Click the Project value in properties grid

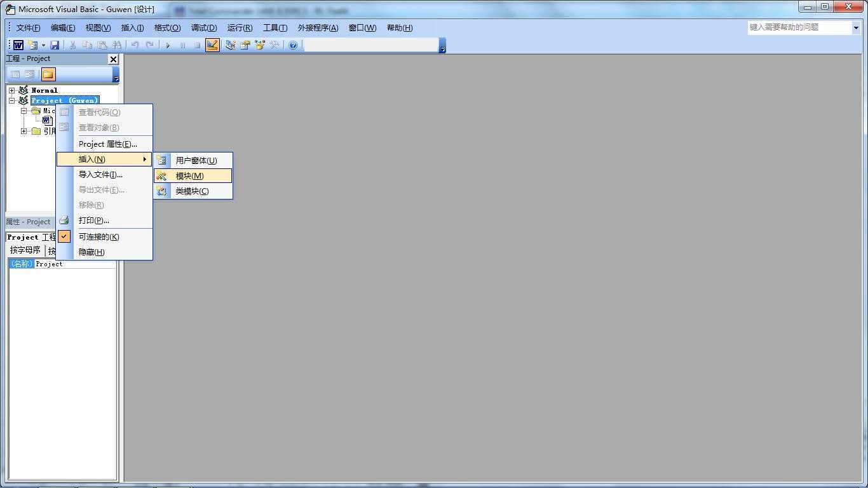[x=75, y=264]
